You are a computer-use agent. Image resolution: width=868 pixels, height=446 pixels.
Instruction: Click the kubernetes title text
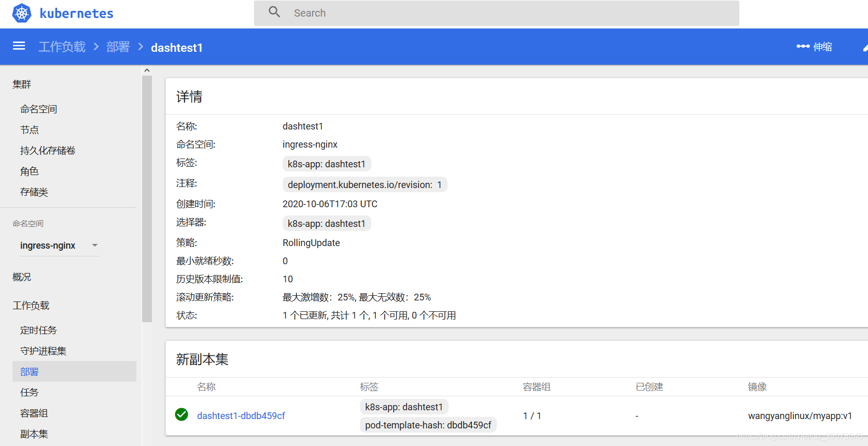77,13
